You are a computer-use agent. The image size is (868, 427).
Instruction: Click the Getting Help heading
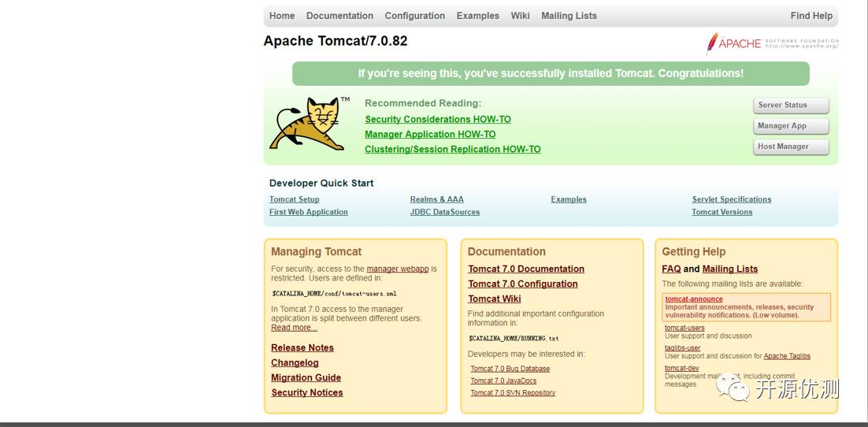tap(694, 251)
